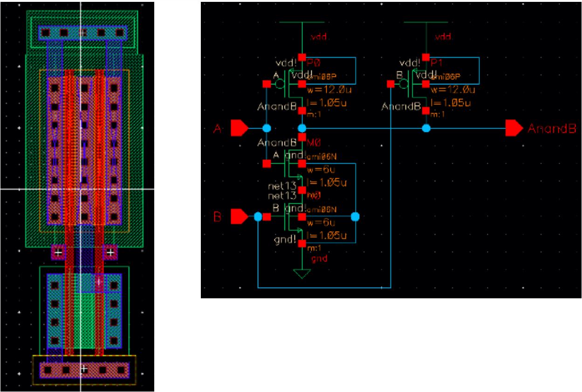Click the wire junction dot below P1's drain
Image resolution: width=582 pixels, height=392 pixels.
click(426, 128)
